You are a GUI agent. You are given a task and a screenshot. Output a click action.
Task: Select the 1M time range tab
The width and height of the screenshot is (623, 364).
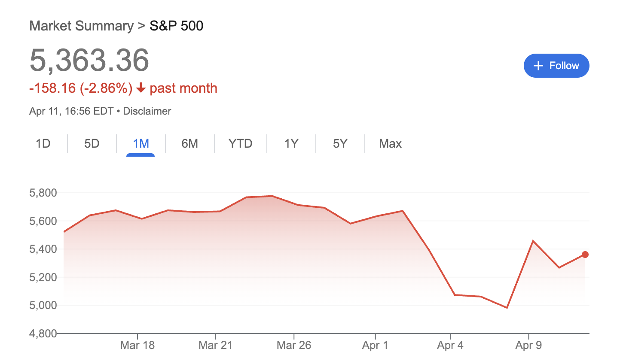click(140, 143)
